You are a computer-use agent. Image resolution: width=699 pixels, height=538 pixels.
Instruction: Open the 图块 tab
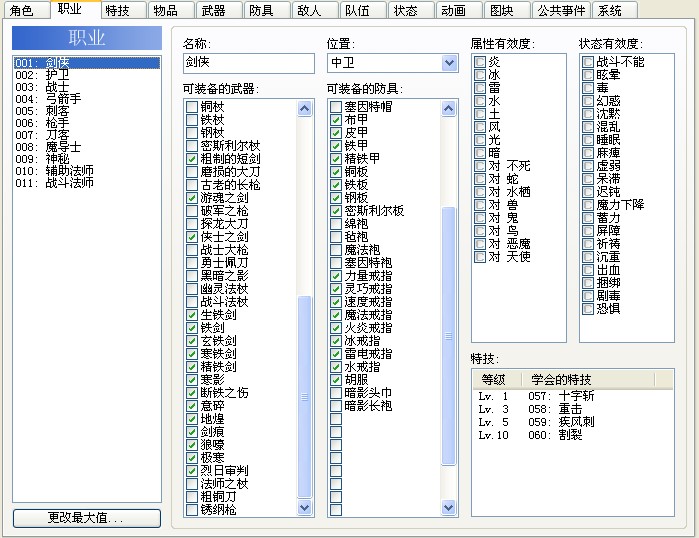click(507, 10)
